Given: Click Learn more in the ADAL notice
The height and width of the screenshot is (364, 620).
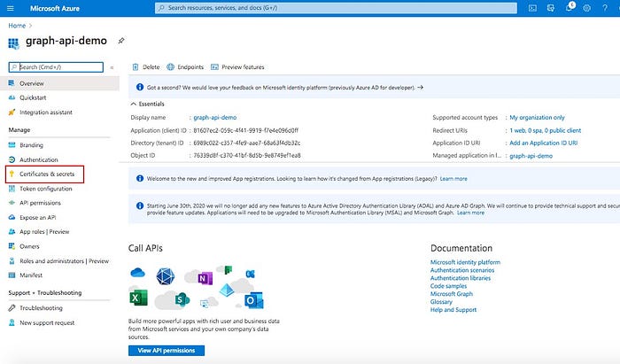Looking at the screenshot, I should [470, 213].
